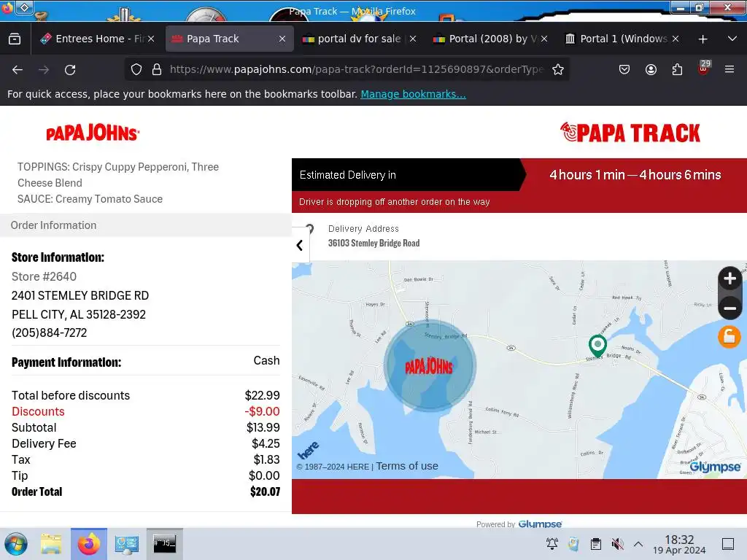Click the Papa Track logo
This screenshot has width=747, height=560.
tap(630, 133)
